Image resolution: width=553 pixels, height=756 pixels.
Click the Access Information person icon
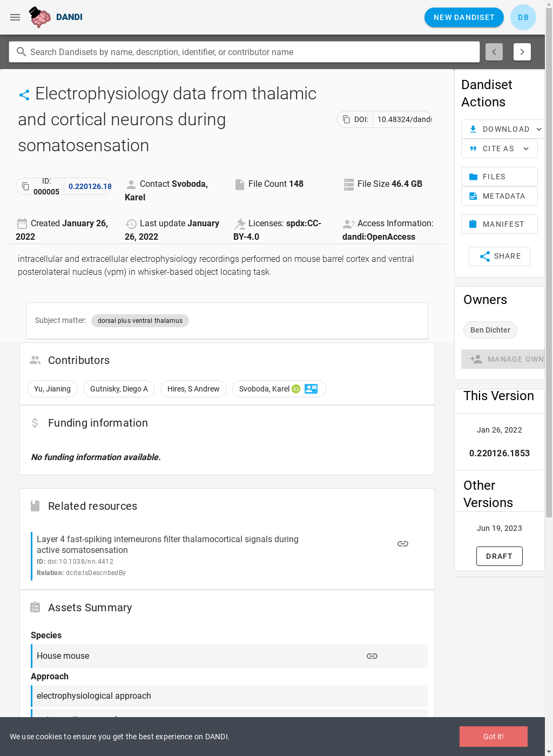[349, 224]
